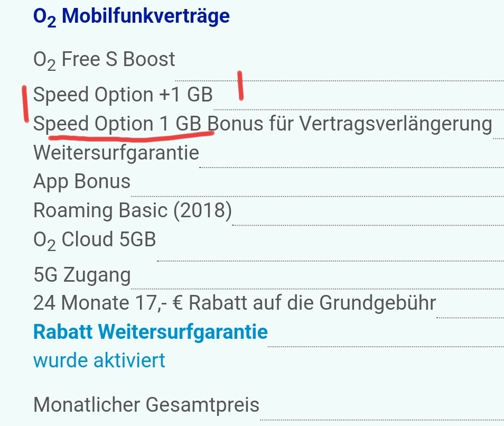Click the dotted line after Weitersurfgarantie

pos(352,167)
